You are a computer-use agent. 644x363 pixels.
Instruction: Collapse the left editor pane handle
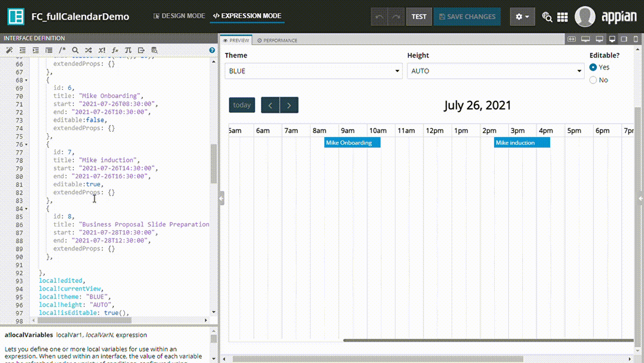click(x=222, y=198)
